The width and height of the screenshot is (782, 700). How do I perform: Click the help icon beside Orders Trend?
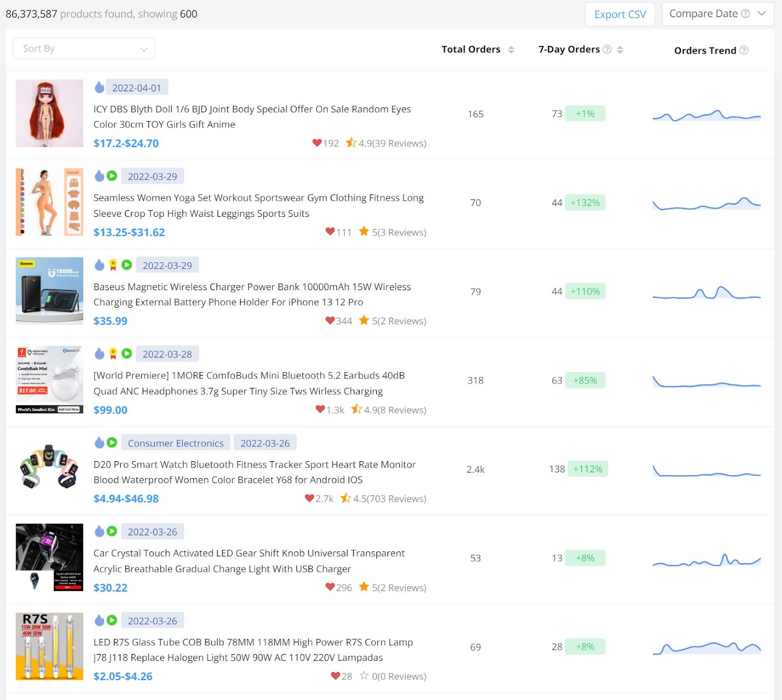coord(744,50)
